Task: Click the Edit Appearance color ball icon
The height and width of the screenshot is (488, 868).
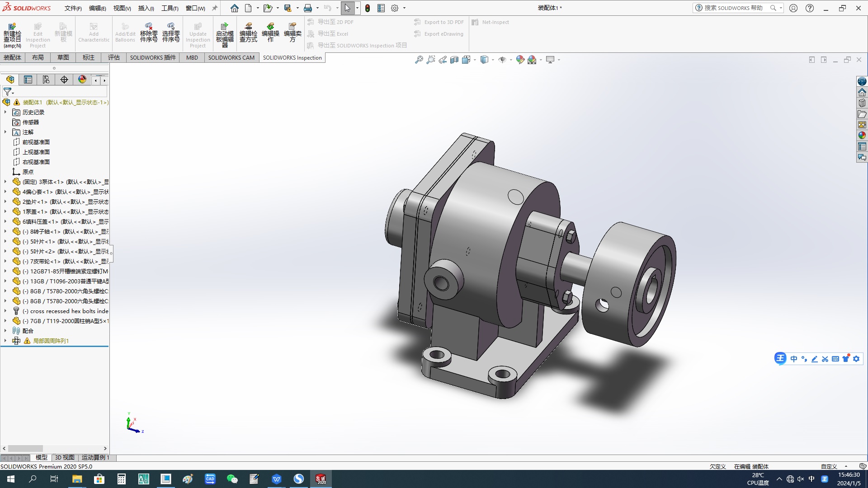Action: click(x=520, y=60)
